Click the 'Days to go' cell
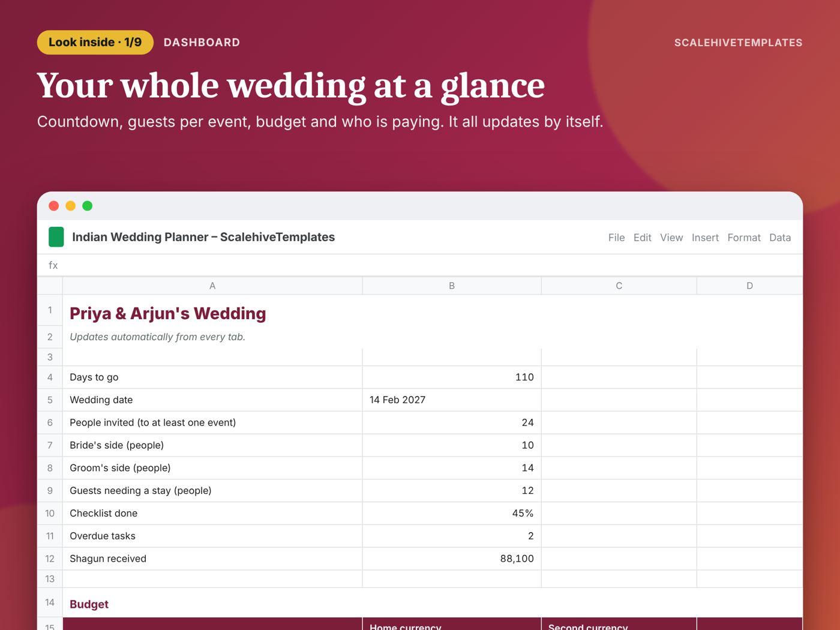 [212, 377]
